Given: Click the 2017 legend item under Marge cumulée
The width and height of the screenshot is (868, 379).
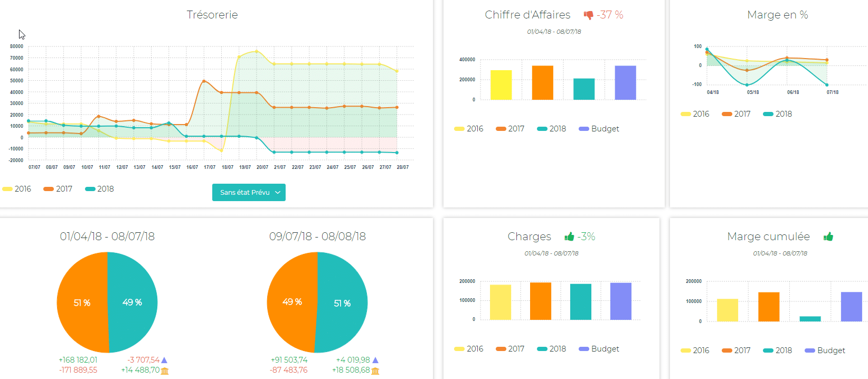Looking at the screenshot, I should tap(736, 350).
